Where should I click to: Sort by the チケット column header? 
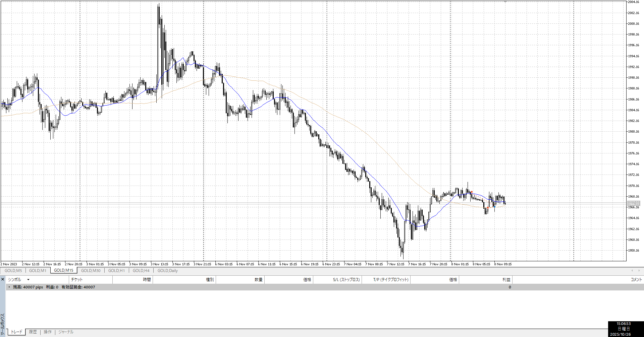(77, 280)
